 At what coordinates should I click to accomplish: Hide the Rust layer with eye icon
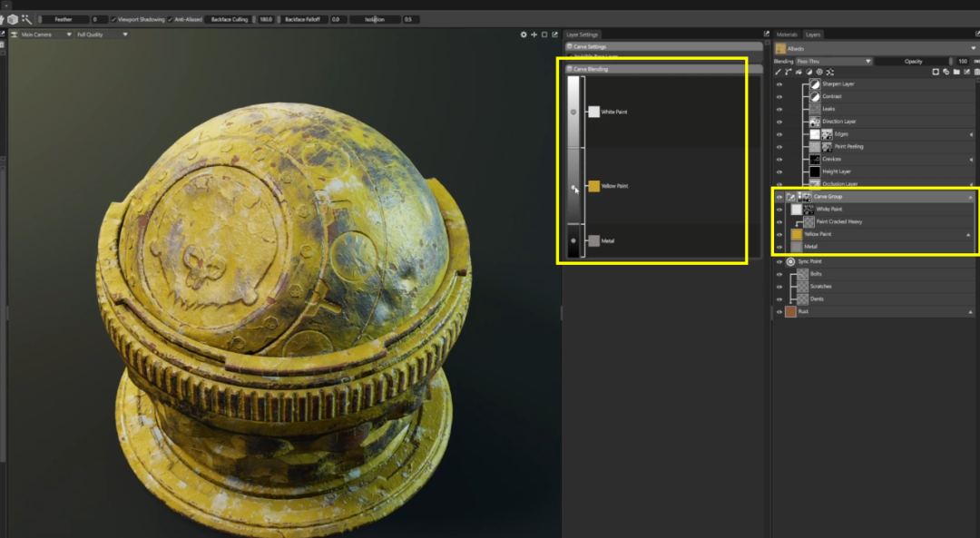(779, 312)
